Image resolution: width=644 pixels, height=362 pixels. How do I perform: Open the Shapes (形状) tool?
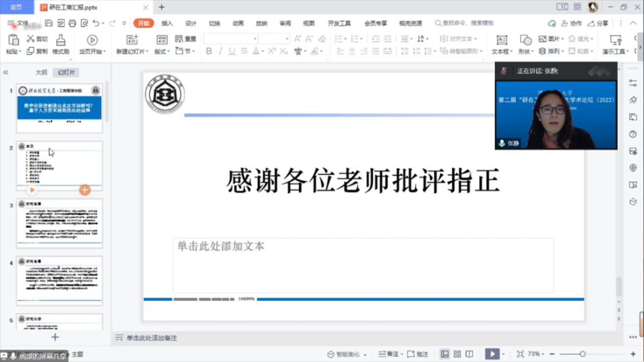(x=525, y=45)
